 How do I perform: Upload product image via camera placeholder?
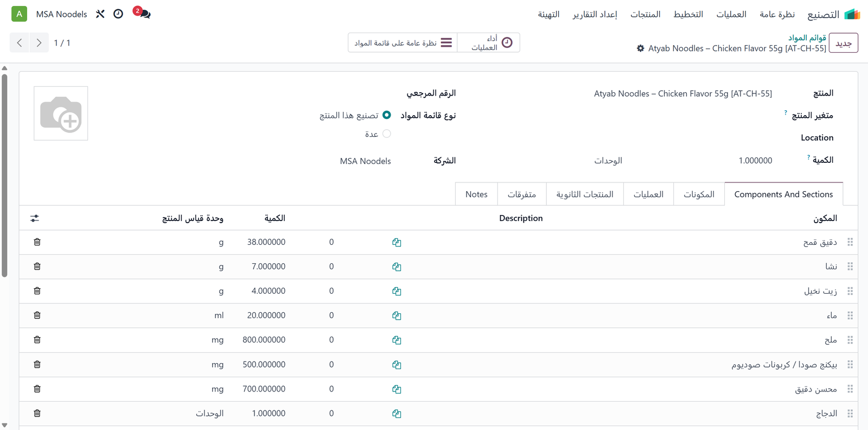coord(61,113)
